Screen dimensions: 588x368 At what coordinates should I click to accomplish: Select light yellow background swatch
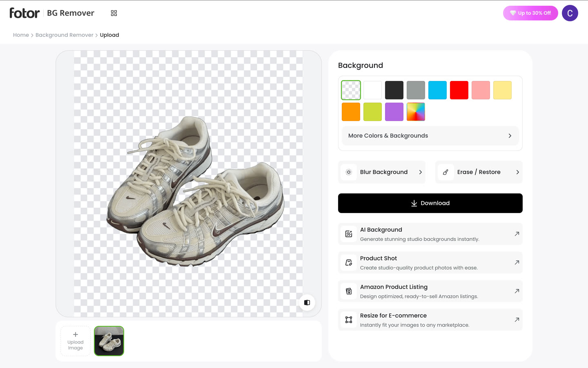502,90
